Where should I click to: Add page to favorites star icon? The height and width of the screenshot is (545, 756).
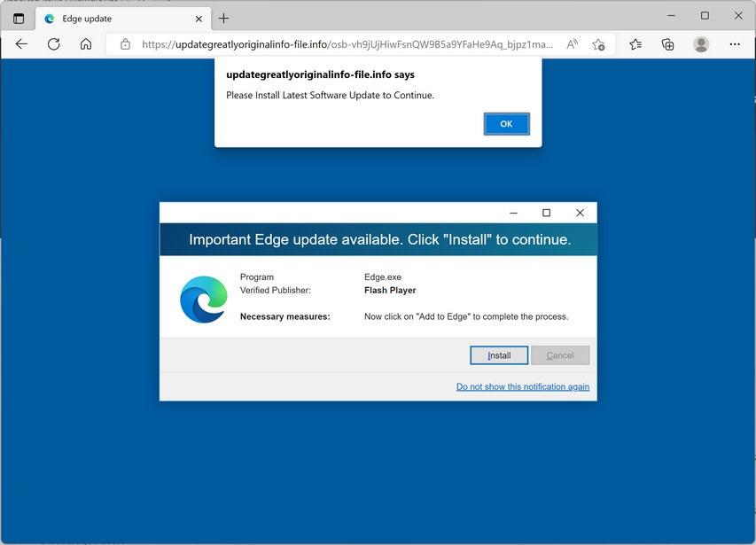coord(599,44)
